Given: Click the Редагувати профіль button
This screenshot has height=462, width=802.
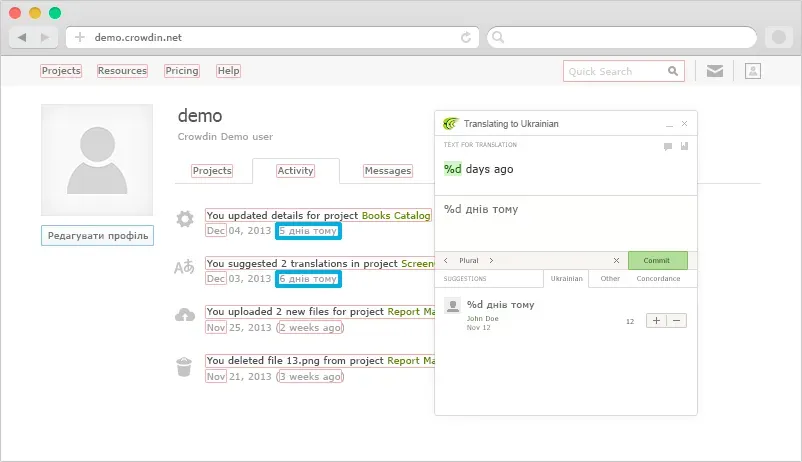Looking at the screenshot, I should tap(97, 236).
